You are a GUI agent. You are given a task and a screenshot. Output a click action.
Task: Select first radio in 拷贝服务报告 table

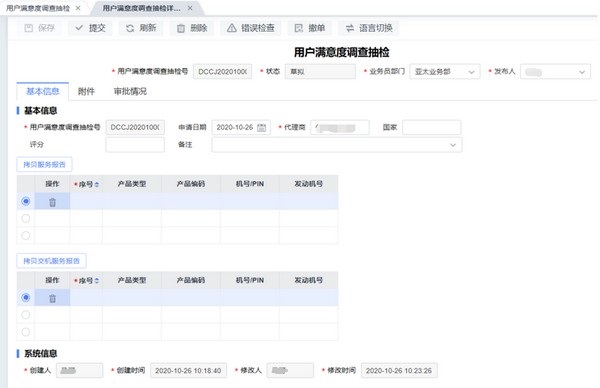coord(26,201)
